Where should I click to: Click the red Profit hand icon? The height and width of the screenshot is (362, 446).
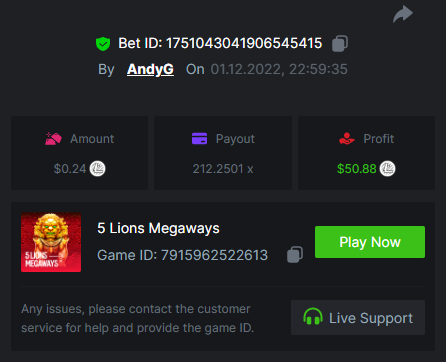pyautogui.click(x=347, y=139)
